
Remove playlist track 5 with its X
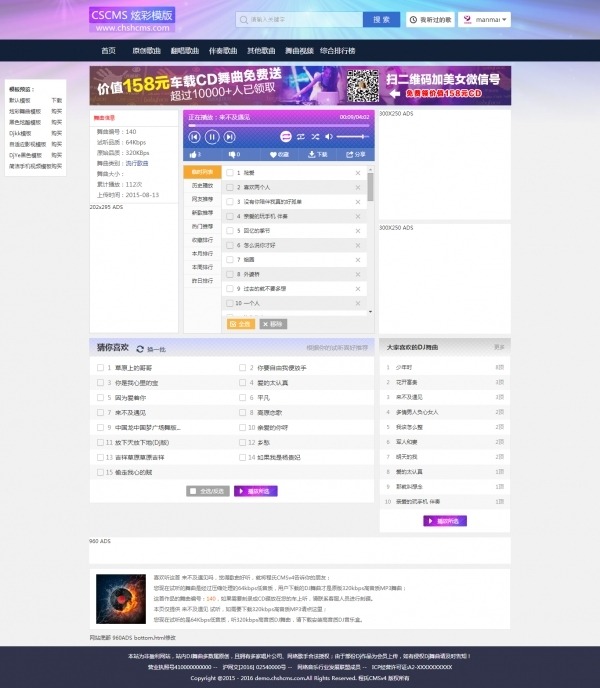coord(358,231)
